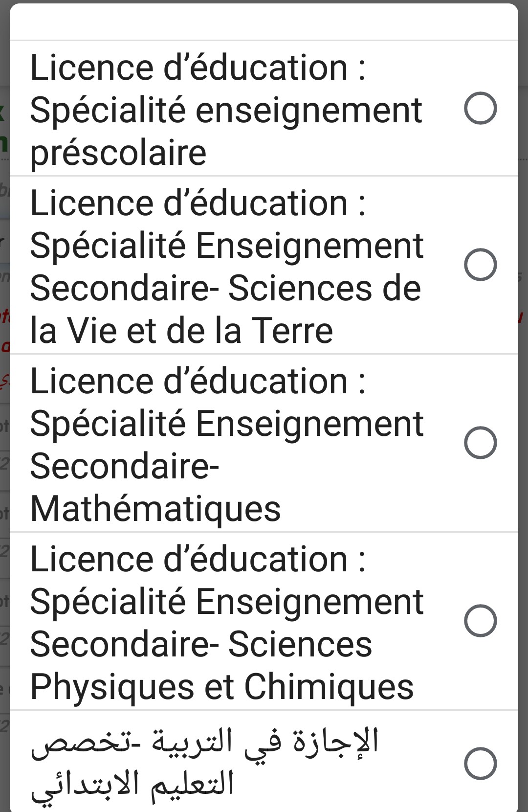Choose 'Sciences de la Vie et de la Terre' entry
Image resolution: width=528 pixels, height=812 pixels.
[226, 267]
